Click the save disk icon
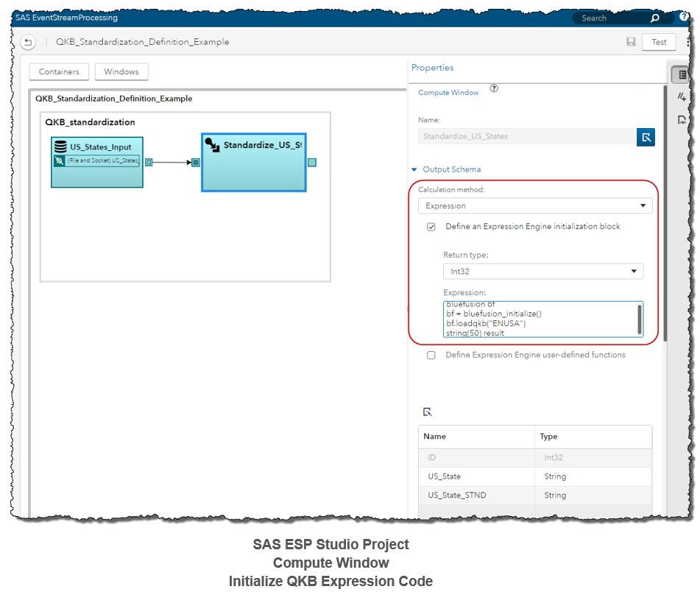This screenshot has width=700, height=592. (631, 42)
